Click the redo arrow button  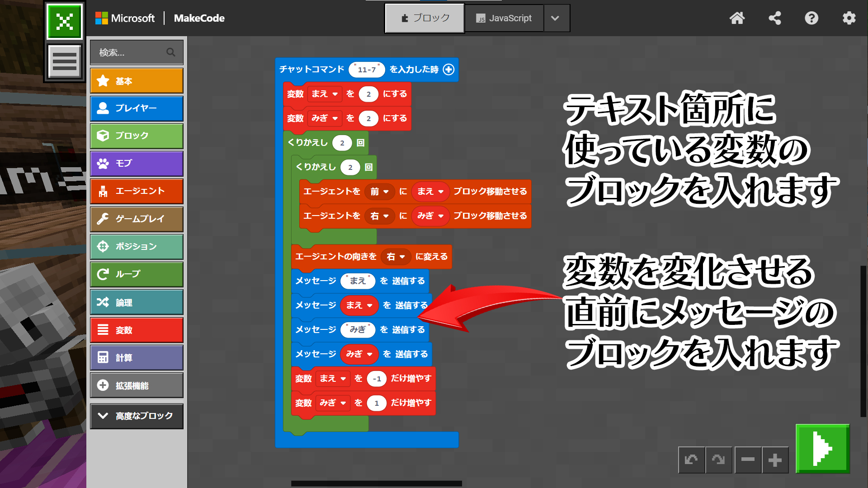point(718,460)
